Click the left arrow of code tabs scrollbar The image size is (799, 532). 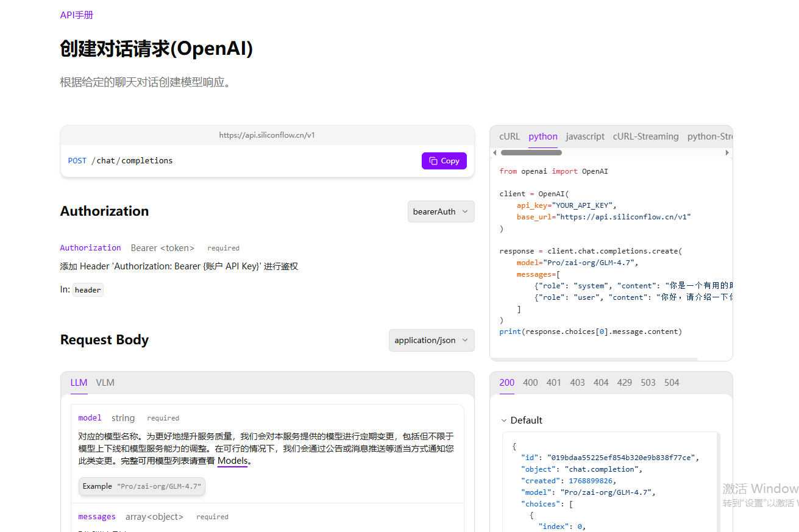point(495,152)
